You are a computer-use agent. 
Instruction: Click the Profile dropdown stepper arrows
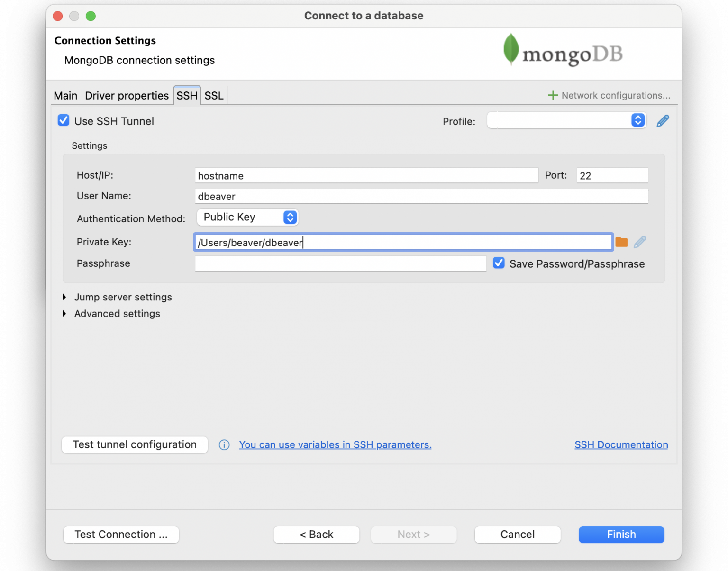coord(637,120)
